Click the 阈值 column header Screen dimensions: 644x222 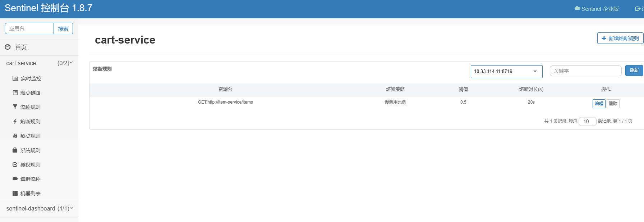pyautogui.click(x=463, y=89)
